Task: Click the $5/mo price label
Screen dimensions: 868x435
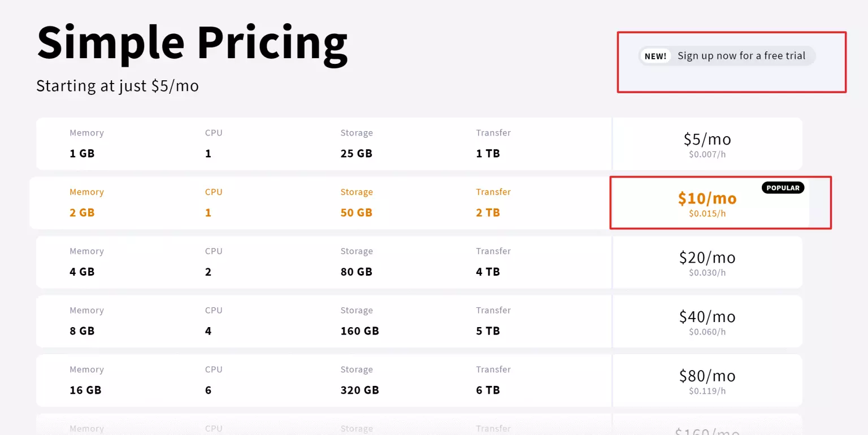Action: click(x=707, y=139)
